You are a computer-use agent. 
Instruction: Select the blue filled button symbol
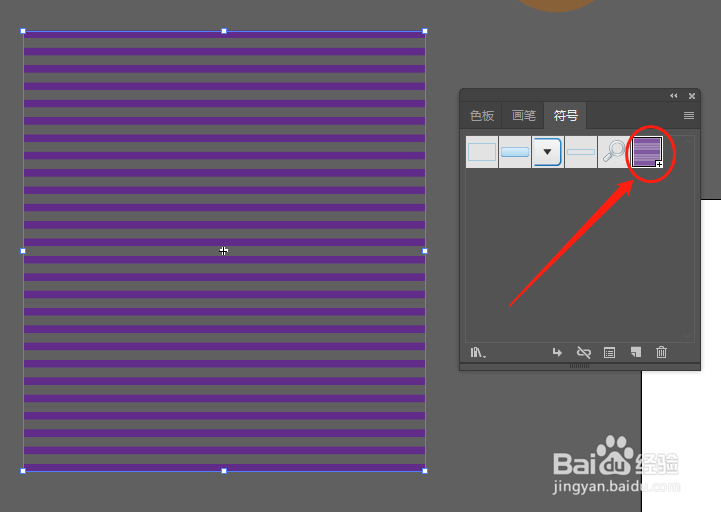click(x=515, y=152)
